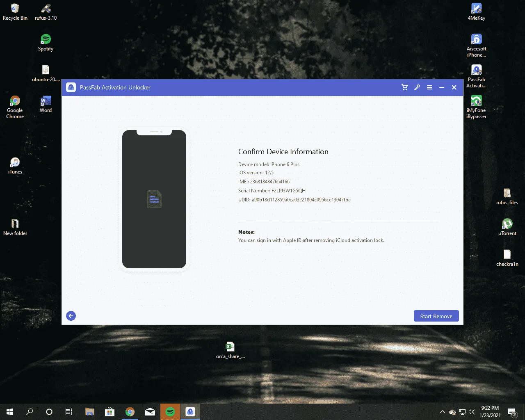Select the Google Chrome desktop shortcut
The width and height of the screenshot is (525, 420).
click(15, 107)
